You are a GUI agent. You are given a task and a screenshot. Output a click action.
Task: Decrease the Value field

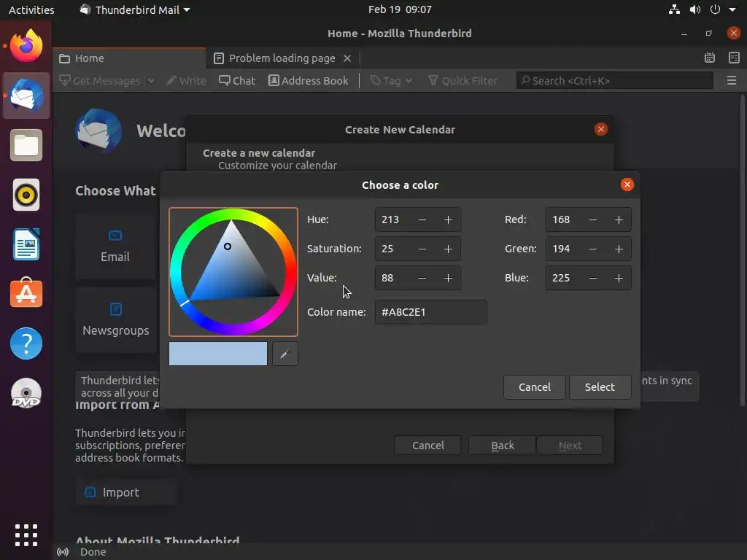(x=422, y=278)
